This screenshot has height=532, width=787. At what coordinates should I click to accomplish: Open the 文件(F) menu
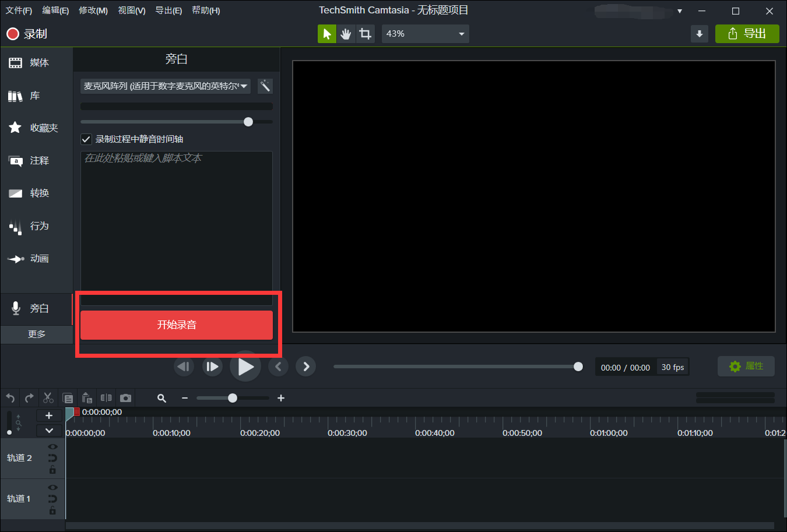(x=19, y=10)
